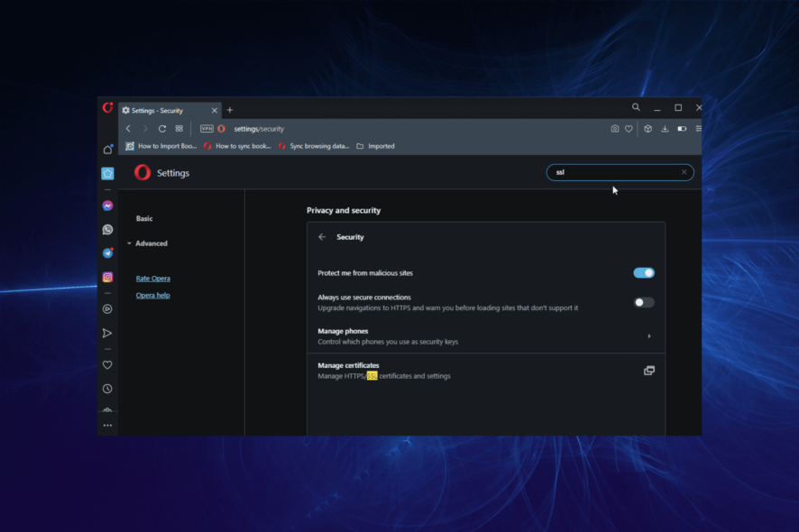
Task: Open How to Import Boo... bookmark
Action: (161, 146)
